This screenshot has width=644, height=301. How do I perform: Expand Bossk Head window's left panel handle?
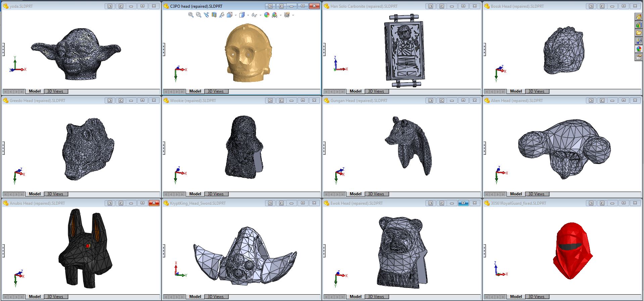click(x=485, y=49)
